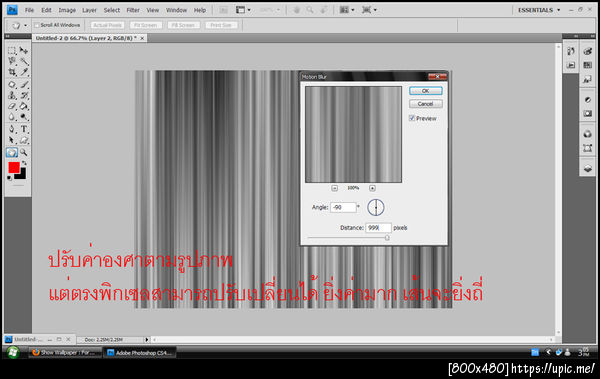600x379 pixels.
Task: Zoom in the Motion Blur preview
Action: point(372,188)
